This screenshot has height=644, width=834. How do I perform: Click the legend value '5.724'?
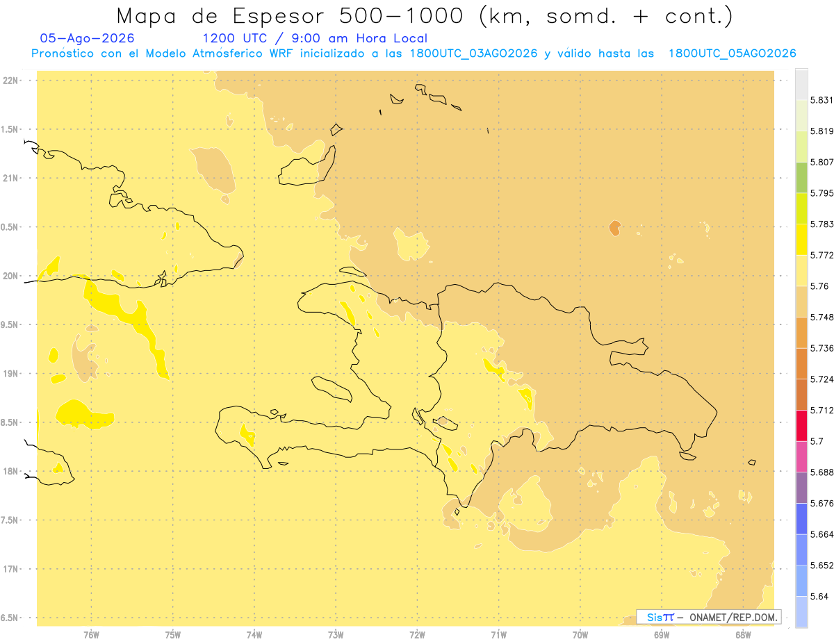(x=821, y=379)
